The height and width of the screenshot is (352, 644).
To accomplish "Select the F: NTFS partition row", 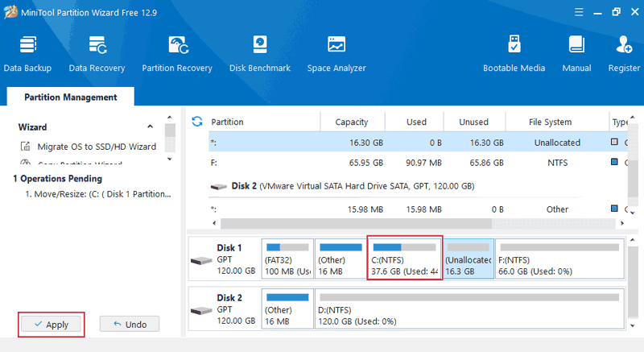I will click(402, 163).
